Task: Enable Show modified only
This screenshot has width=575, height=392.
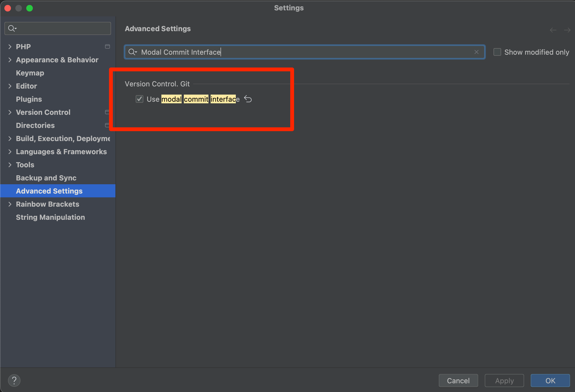Action: 497,52
